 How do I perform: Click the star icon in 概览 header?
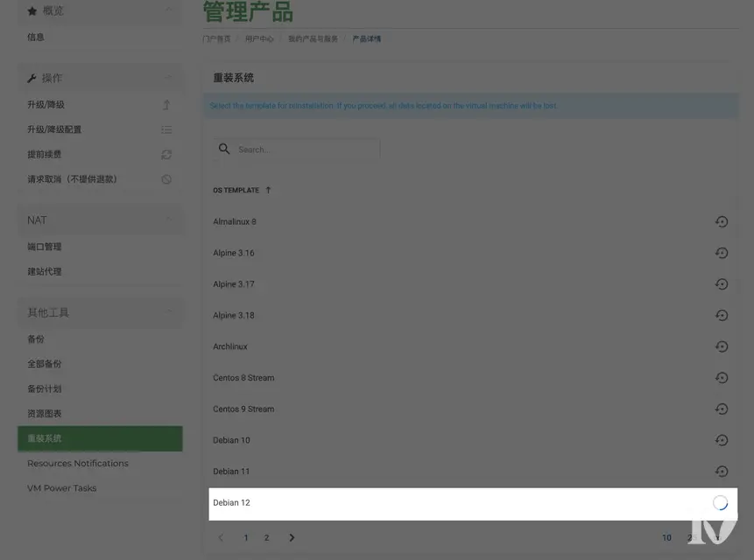(32, 11)
